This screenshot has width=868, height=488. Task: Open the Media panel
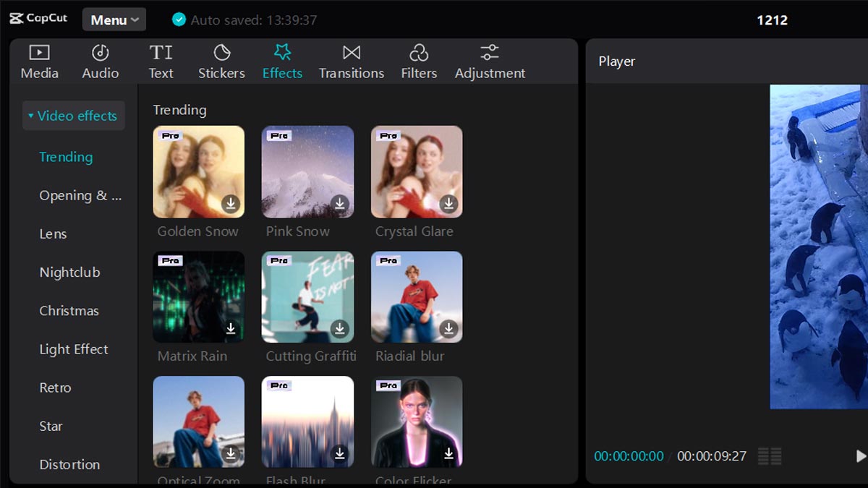tap(39, 61)
